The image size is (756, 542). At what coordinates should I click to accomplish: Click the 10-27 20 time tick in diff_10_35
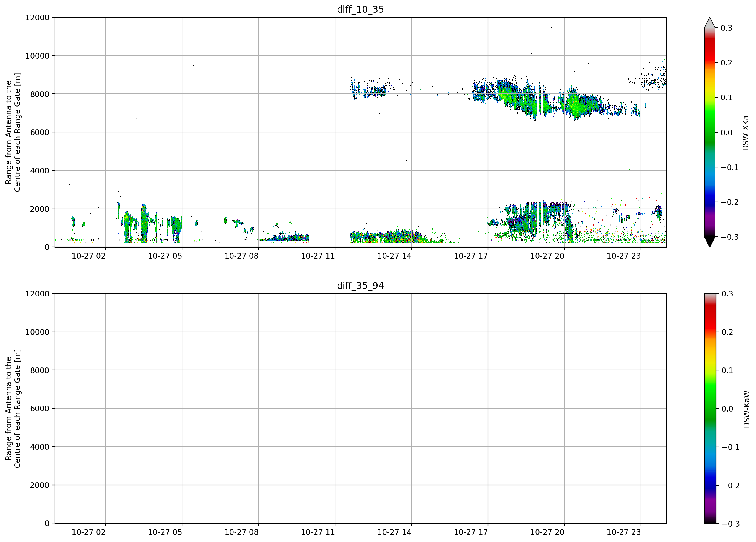547,256
